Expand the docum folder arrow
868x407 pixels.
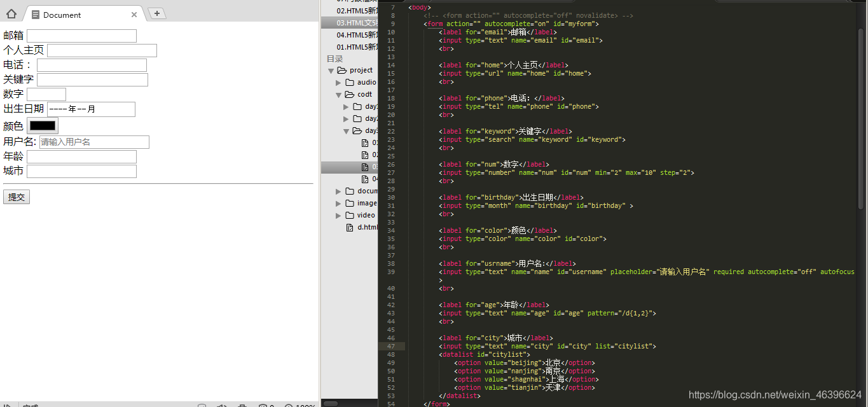(339, 191)
